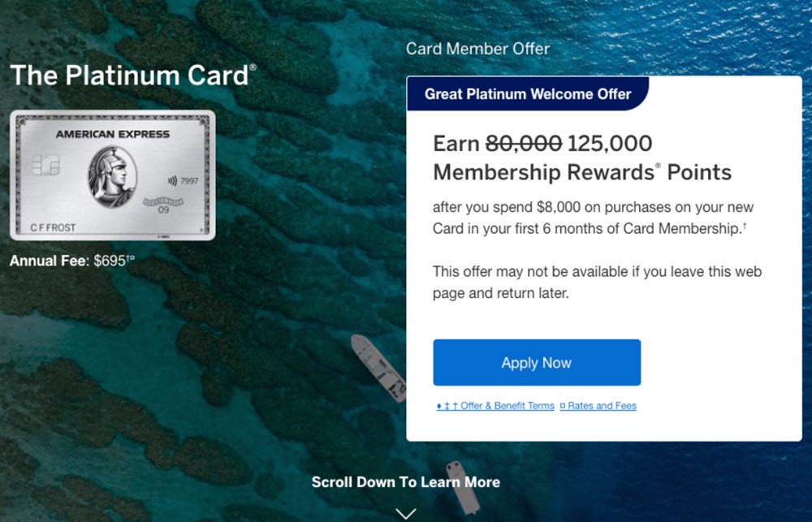Viewport: 812px width, 522px height.
Task: Select the Great Platinum Welcome Offer banner
Action: [x=527, y=94]
